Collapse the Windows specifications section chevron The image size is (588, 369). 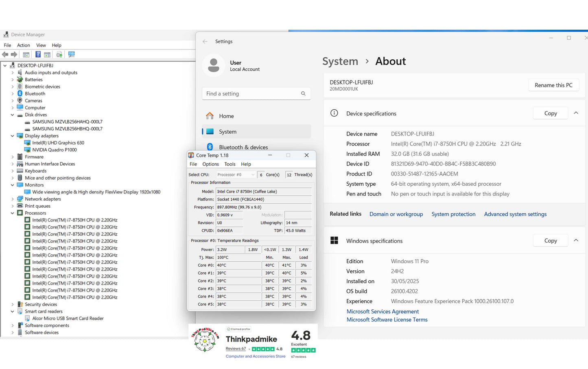point(576,240)
